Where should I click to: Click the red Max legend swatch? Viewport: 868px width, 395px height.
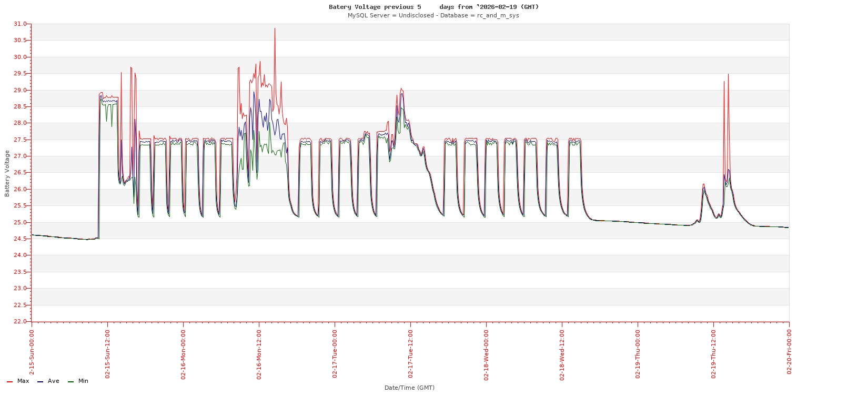9,381
